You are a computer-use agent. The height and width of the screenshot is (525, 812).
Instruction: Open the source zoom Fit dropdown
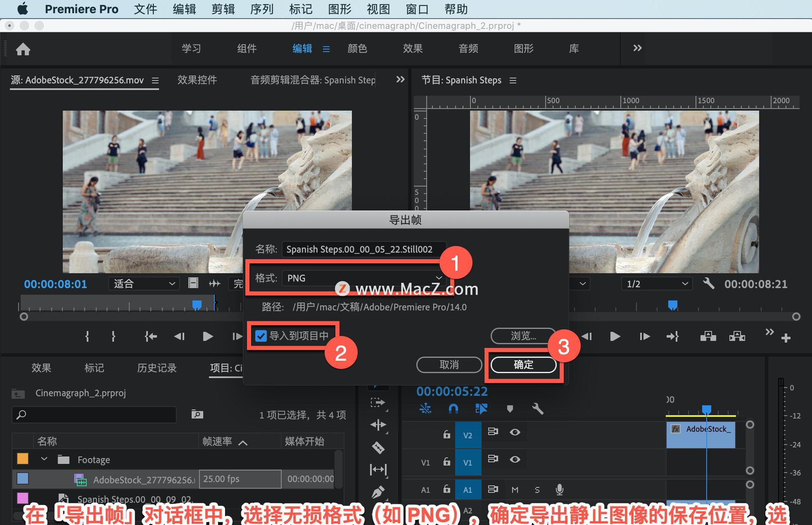tap(144, 284)
